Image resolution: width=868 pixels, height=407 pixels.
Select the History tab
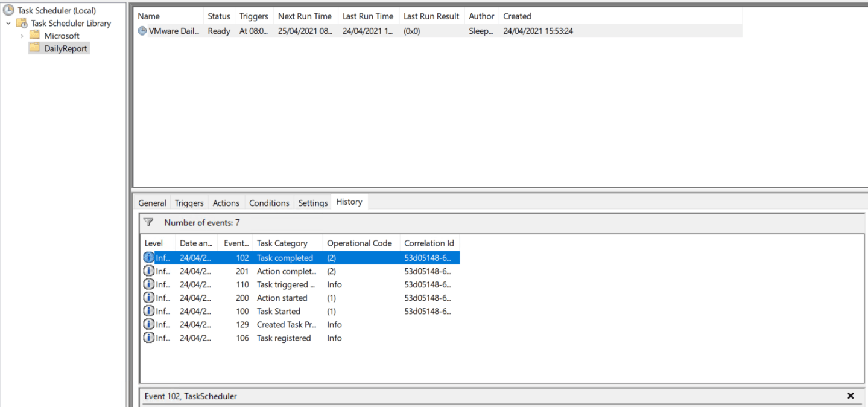(349, 202)
